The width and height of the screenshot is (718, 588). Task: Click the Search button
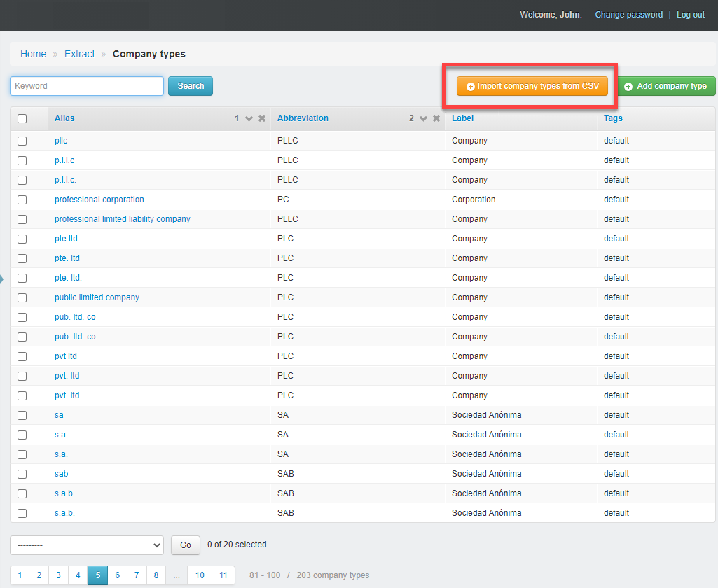191,86
